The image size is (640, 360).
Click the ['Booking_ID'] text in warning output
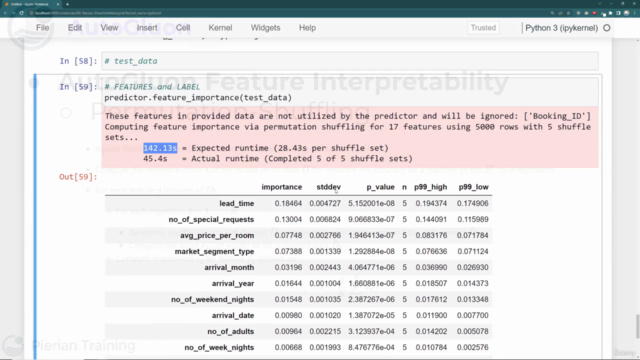[557, 116]
